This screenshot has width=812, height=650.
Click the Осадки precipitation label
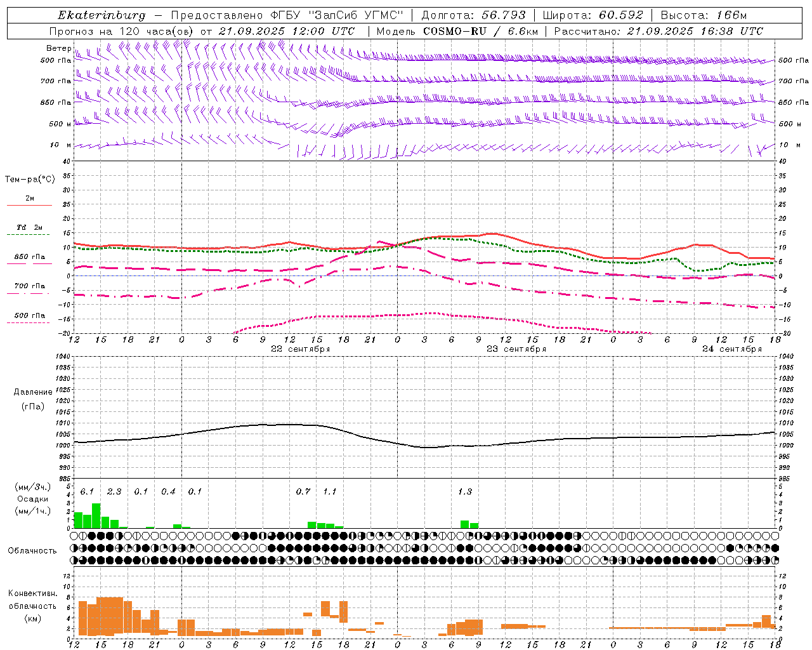pos(33,499)
